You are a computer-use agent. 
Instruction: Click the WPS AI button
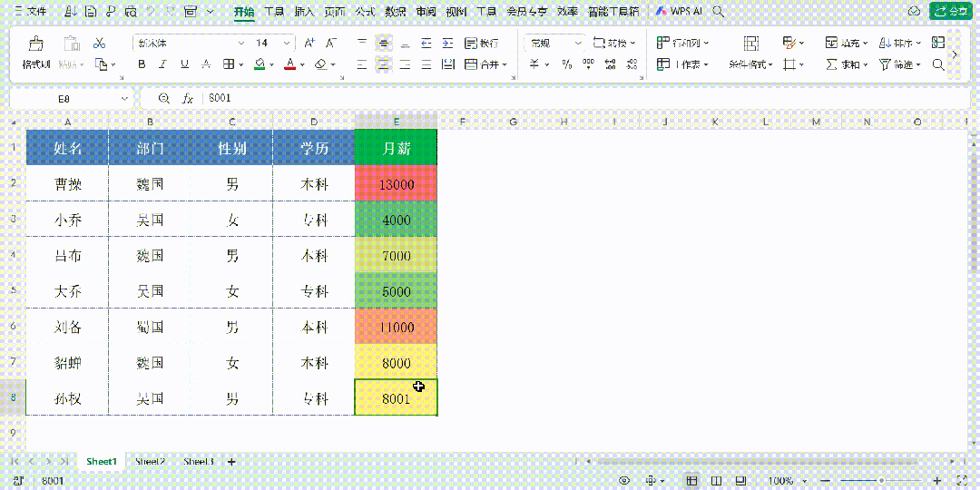(679, 12)
